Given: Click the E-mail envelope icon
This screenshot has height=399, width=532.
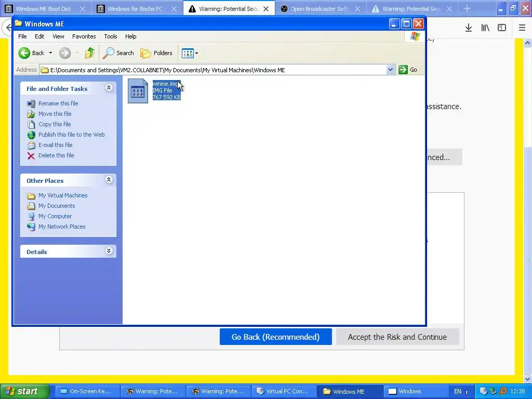Looking at the screenshot, I should [x=31, y=145].
